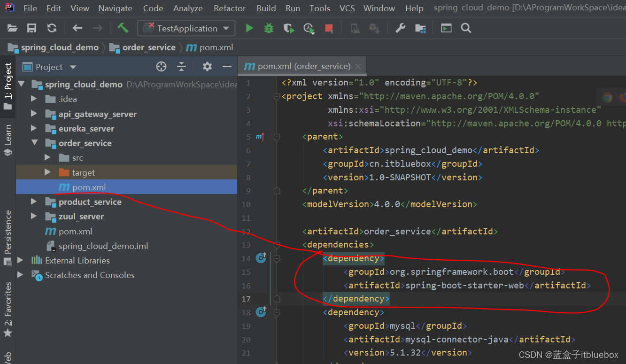Expand the api_gateway_server module
The height and width of the screenshot is (364, 626).
click(34, 114)
